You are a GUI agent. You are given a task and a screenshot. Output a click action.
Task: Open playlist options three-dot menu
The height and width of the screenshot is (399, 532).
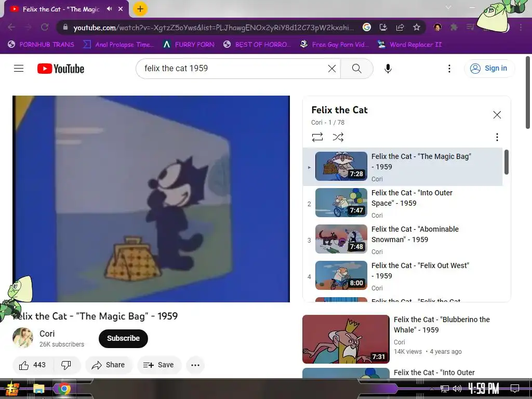click(497, 137)
